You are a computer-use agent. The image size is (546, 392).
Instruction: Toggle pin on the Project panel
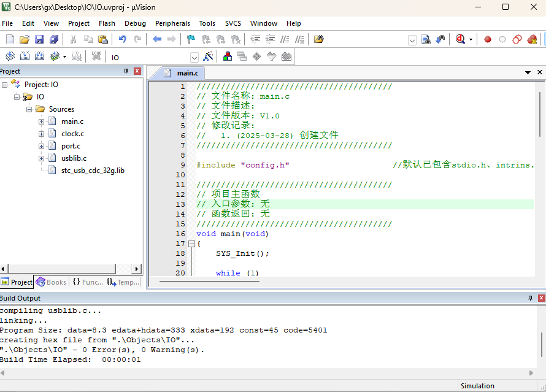(x=126, y=71)
